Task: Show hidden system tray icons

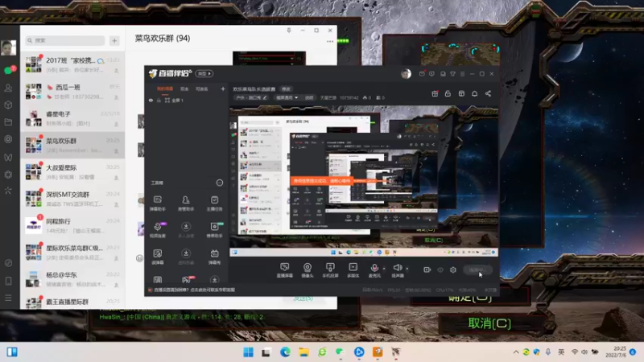Action: pos(515,352)
